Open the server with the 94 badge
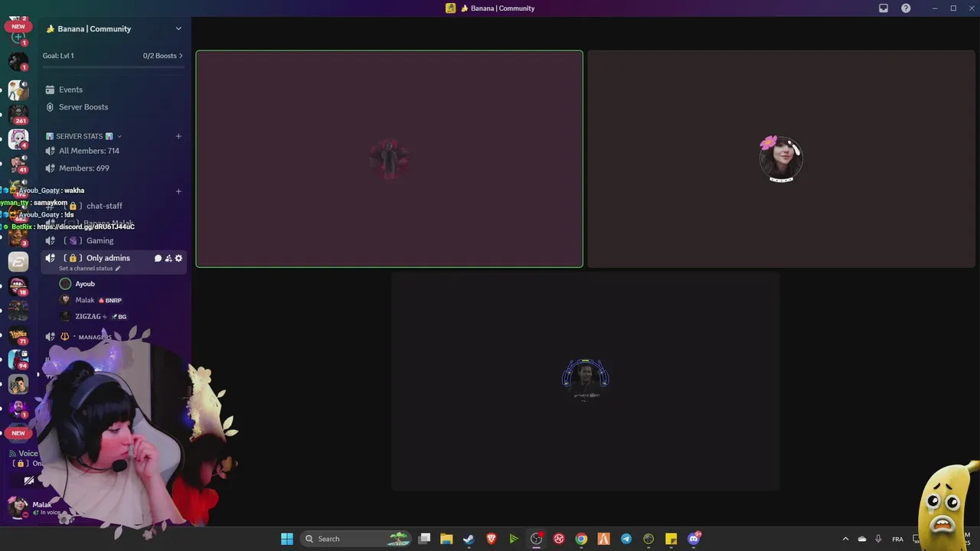980x551 pixels. click(x=18, y=359)
